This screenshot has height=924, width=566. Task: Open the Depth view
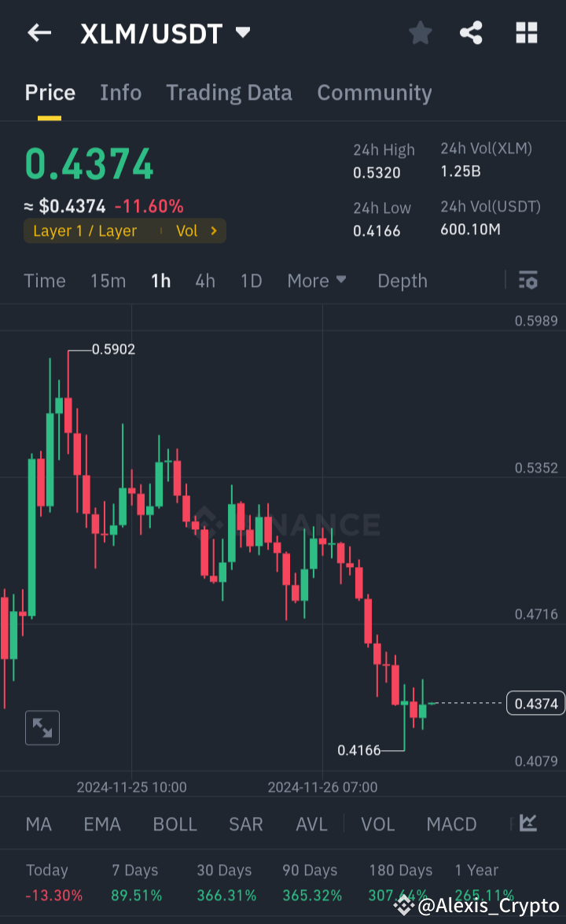pyautogui.click(x=402, y=280)
